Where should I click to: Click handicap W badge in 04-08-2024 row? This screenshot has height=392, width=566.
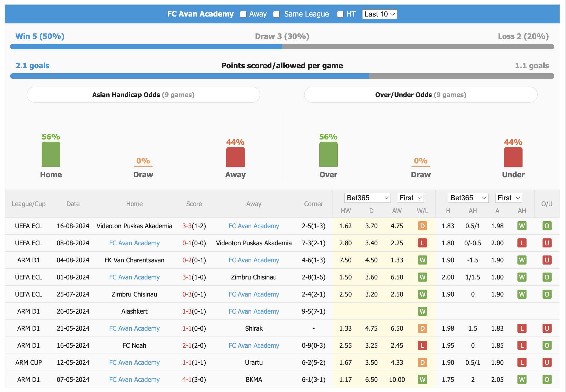[x=522, y=260]
